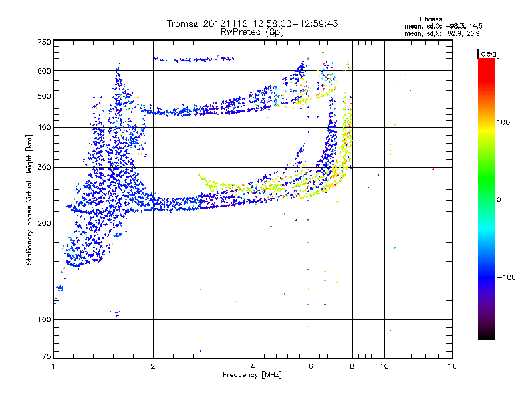Click the '4' frequency tick label

(x=253, y=366)
